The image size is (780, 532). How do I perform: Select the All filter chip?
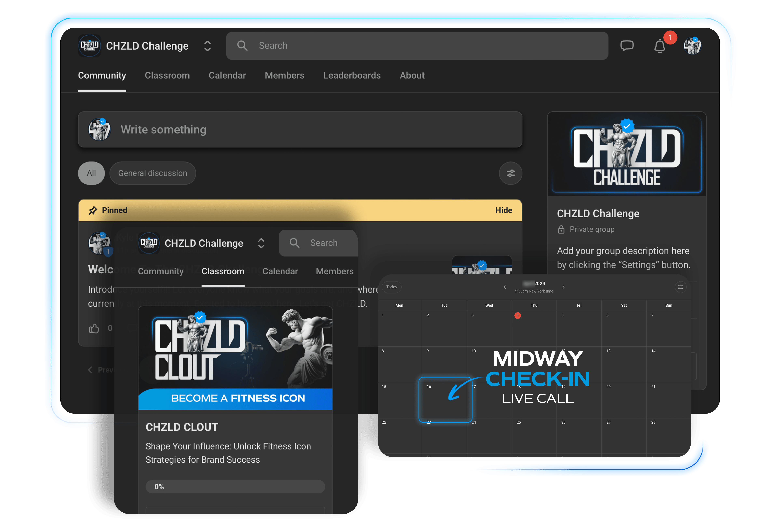tap(91, 173)
